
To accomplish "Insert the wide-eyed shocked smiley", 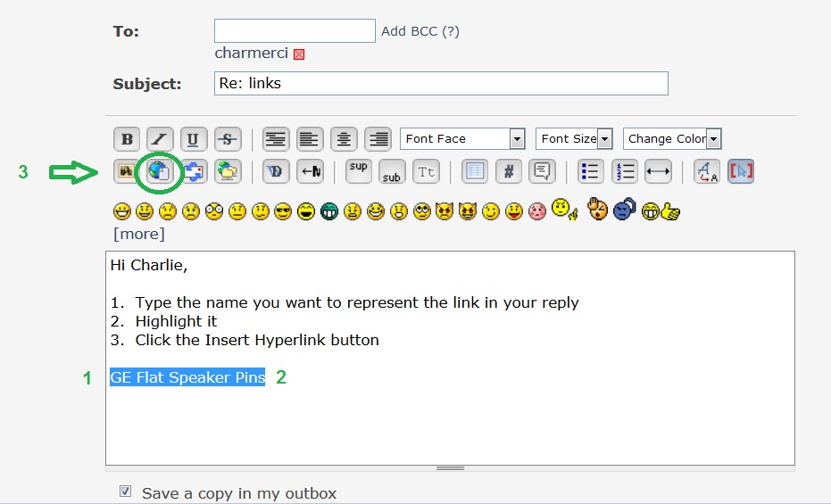I will [214, 211].
